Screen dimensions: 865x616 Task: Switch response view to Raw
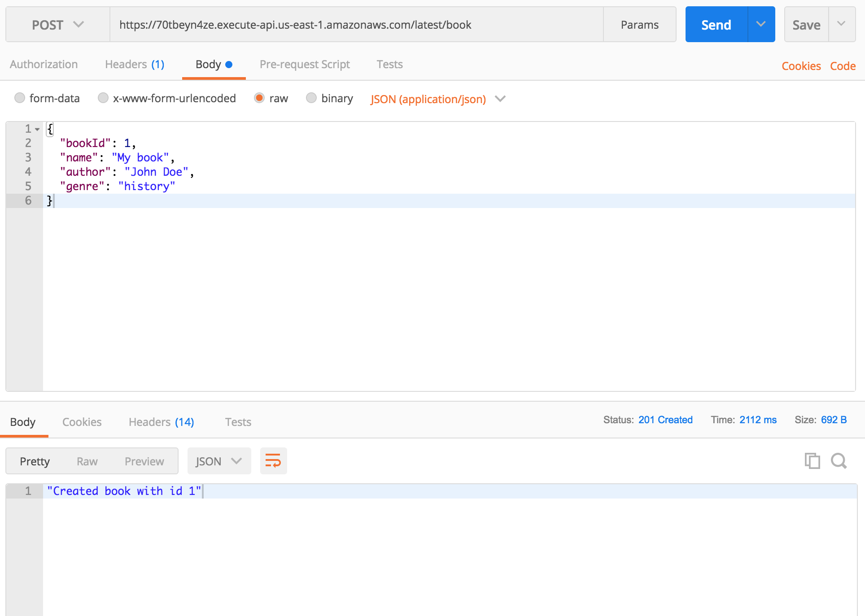(87, 461)
